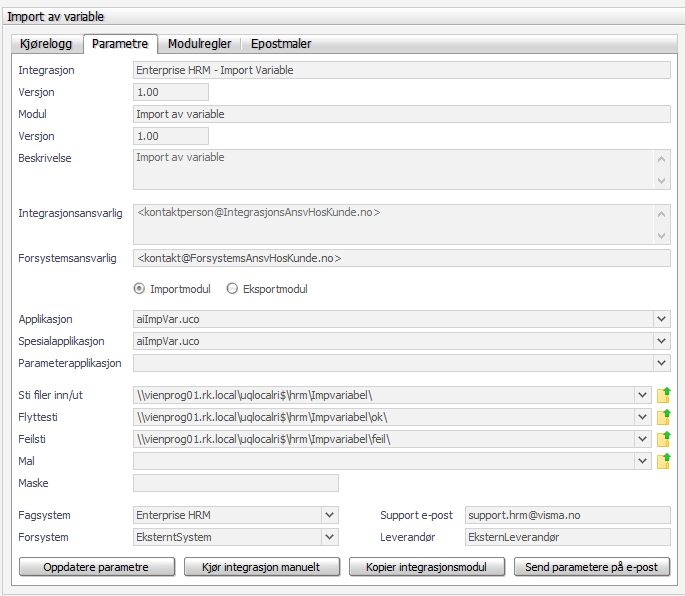685x596 pixels.
Task: Expand the Feilsti path dropdown arrow
Action: tap(642, 439)
